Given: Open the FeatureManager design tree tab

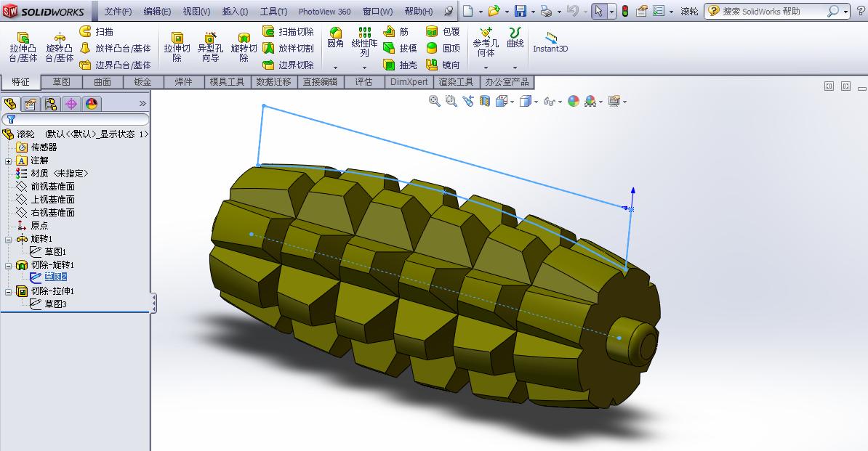Looking at the screenshot, I should coord(10,104).
